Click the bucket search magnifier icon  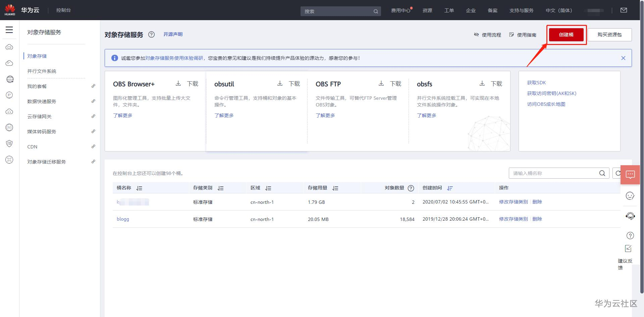(x=602, y=173)
